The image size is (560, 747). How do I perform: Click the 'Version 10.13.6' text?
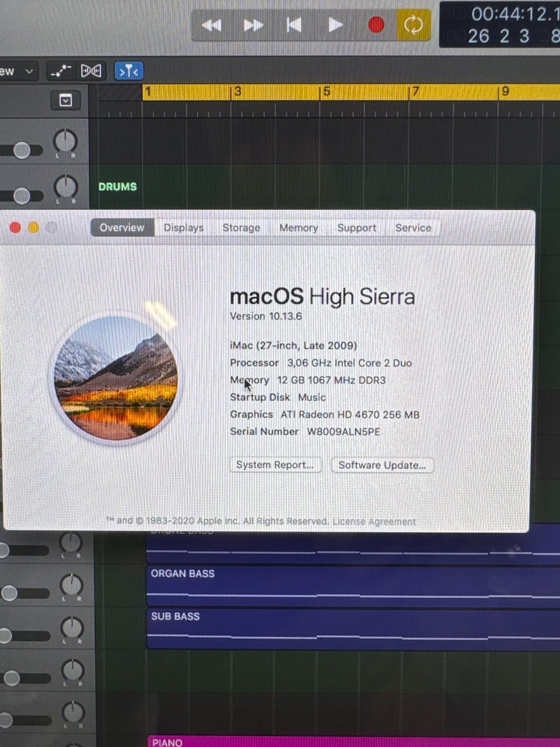click(266, 316)
